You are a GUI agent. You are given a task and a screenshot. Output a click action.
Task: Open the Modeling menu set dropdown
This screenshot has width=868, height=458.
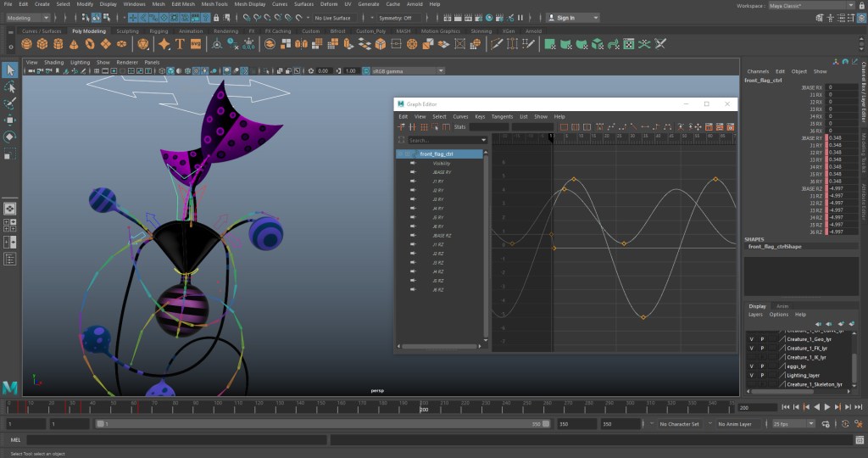click(x=29, y=17)
